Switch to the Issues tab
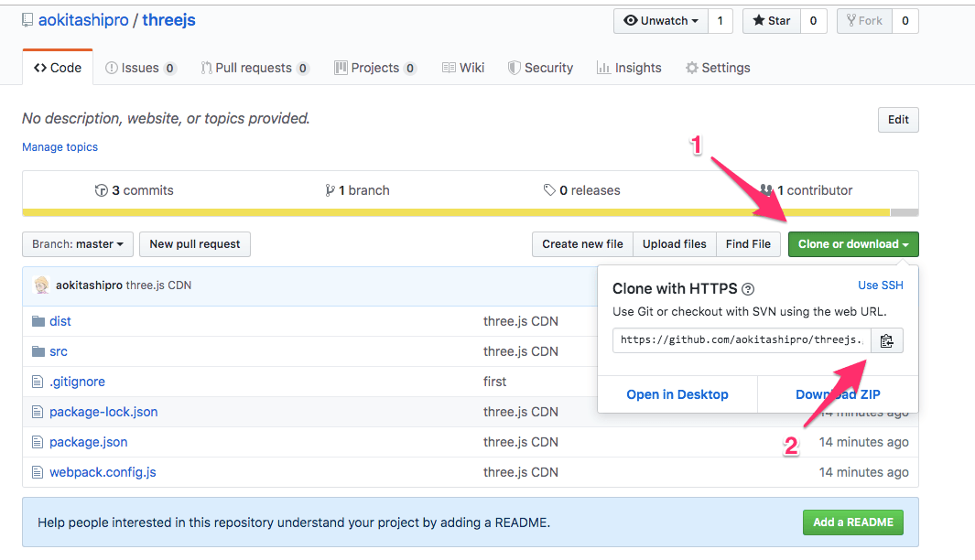This screenshot has width=975, height=560. (x=140, y=68)
